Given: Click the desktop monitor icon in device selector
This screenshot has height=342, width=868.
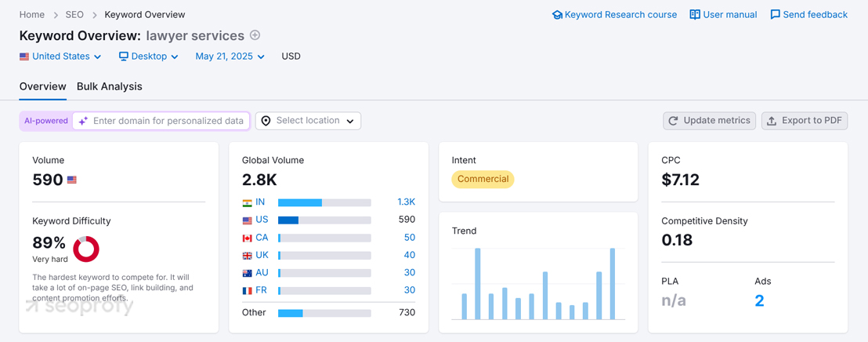Looking at the screenshot, I should pos(124,56).
